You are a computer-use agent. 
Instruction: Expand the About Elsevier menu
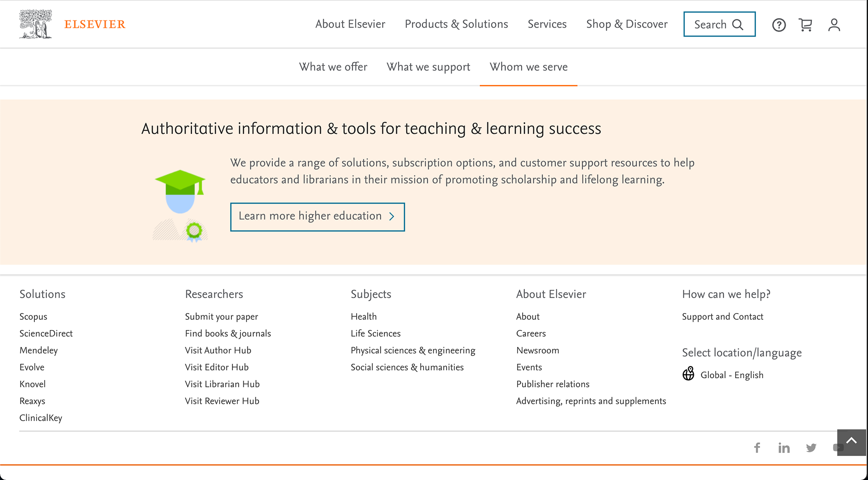tap(350, 24)
